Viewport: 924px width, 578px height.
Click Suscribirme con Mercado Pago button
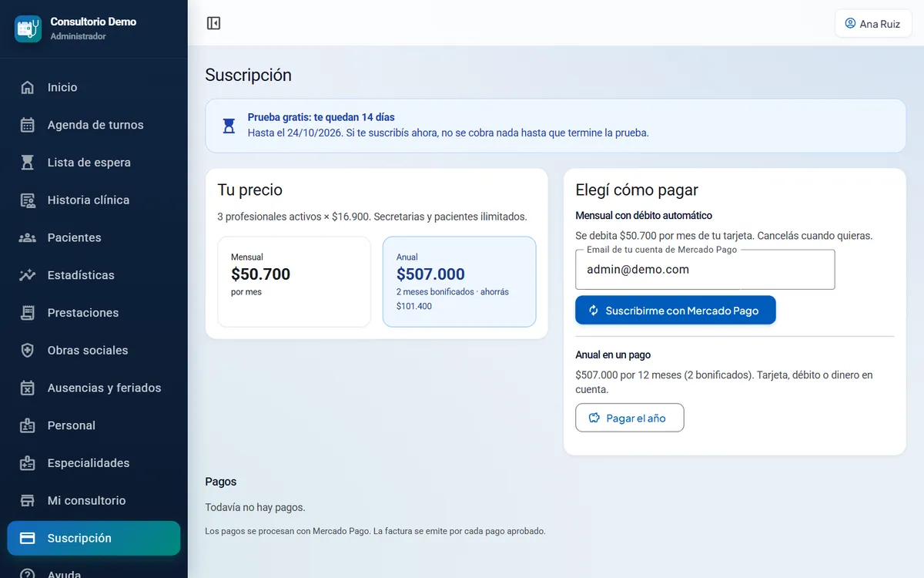coord(675,311)
